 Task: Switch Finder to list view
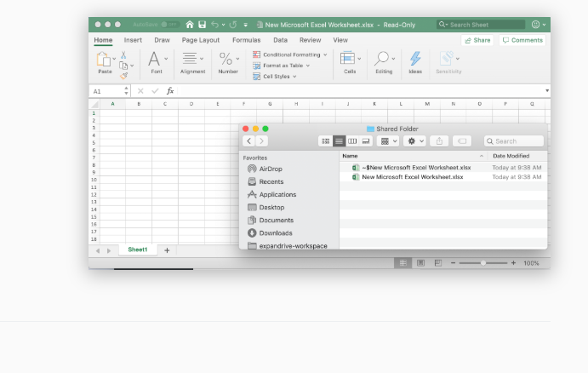coord(339,141)
